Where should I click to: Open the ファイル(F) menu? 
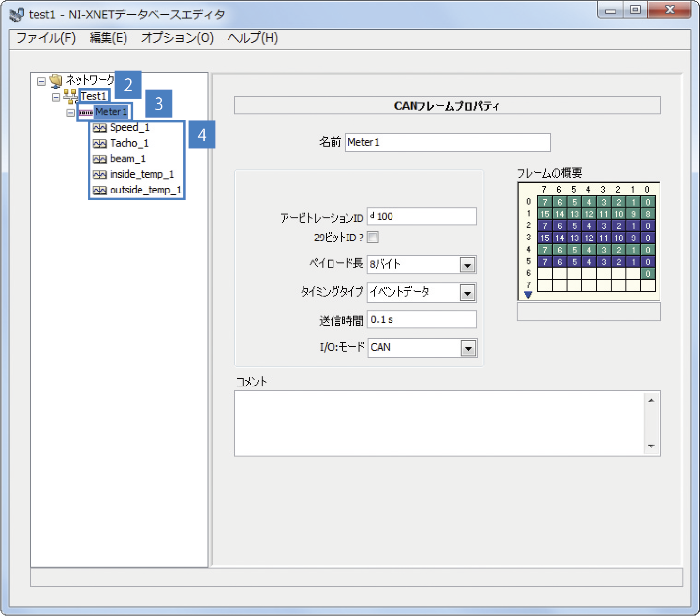click(x=46, y=38)
